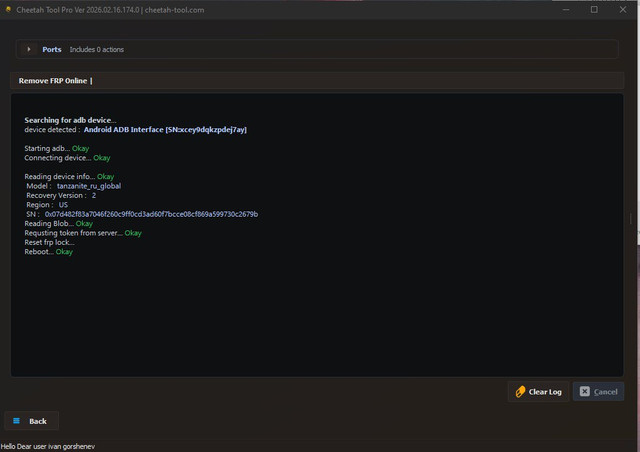Click the Ports section label
Image resolution: width=640 pixels, height=452 pixels.
tap(52, 49)
